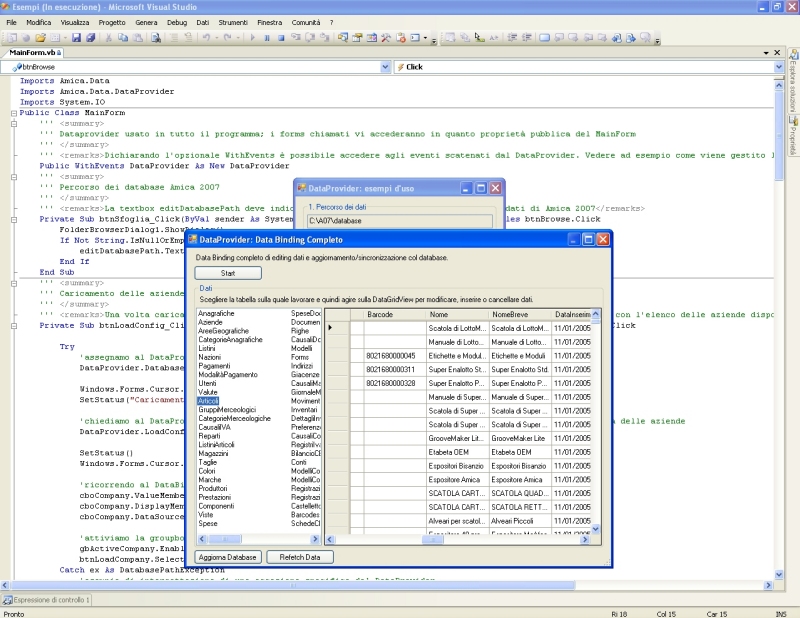Image resolution: width=800 pixels, height=618 pixels.
Task: Click the Paste toolbar icon
Action: click(x=137, y=38)
